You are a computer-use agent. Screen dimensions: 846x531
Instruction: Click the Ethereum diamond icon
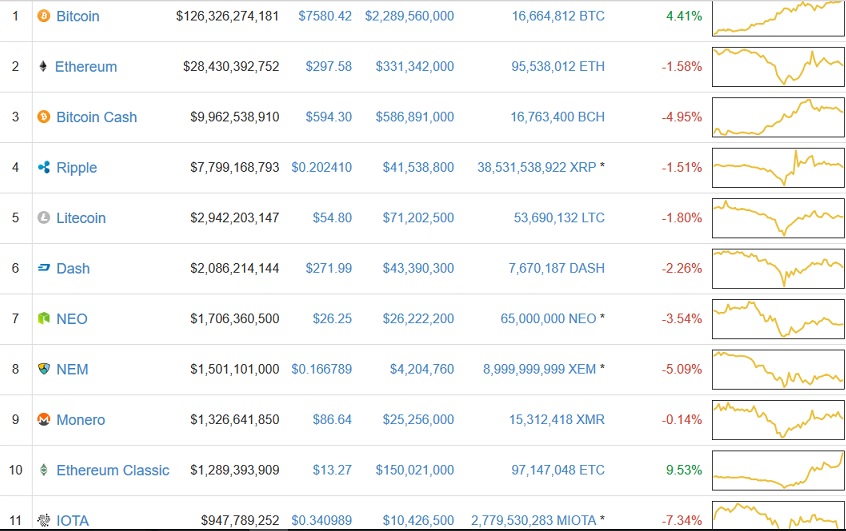43,67
